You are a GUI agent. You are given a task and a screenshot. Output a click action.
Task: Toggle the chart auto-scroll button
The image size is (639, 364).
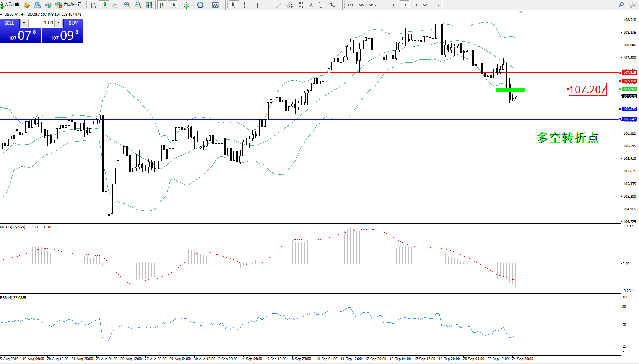(x=162, y=5)
